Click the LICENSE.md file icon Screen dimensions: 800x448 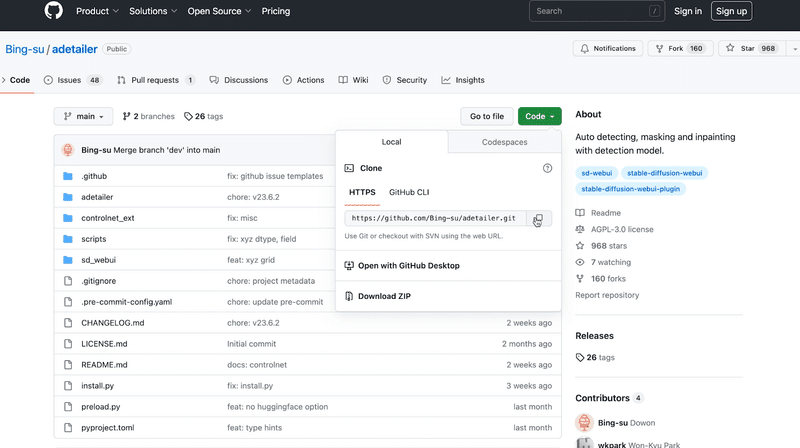click(68, 343)
